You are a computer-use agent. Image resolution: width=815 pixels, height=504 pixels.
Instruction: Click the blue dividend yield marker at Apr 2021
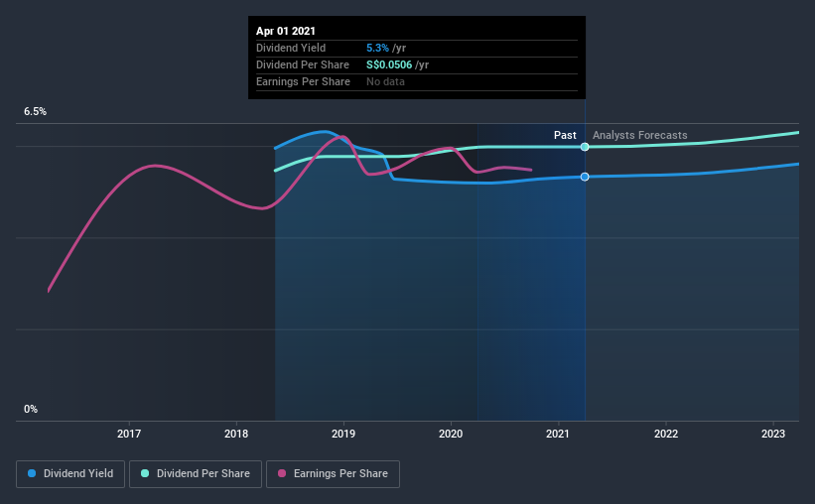[585, 177]
